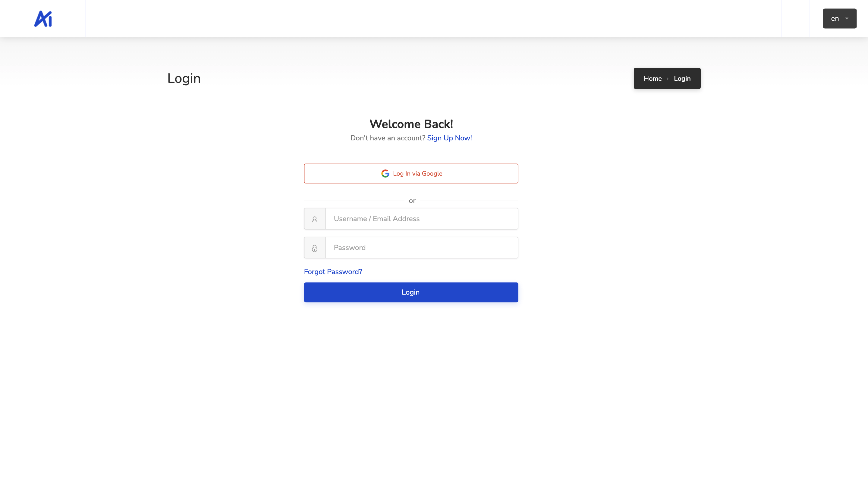
Task: Focus the Username / Email Address field
Action: coord(421,219)
